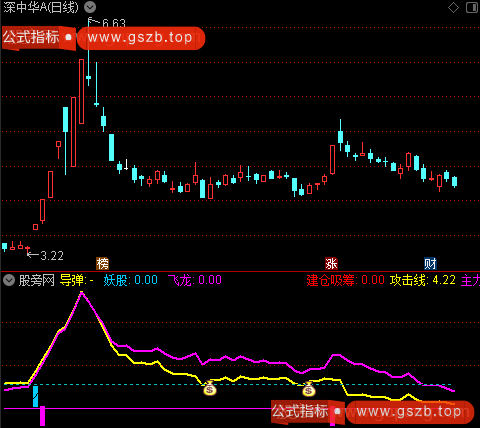Click the 深中华A(日线) chart title
The height and width of the screenshot is (428, 480).
[41, 7]
